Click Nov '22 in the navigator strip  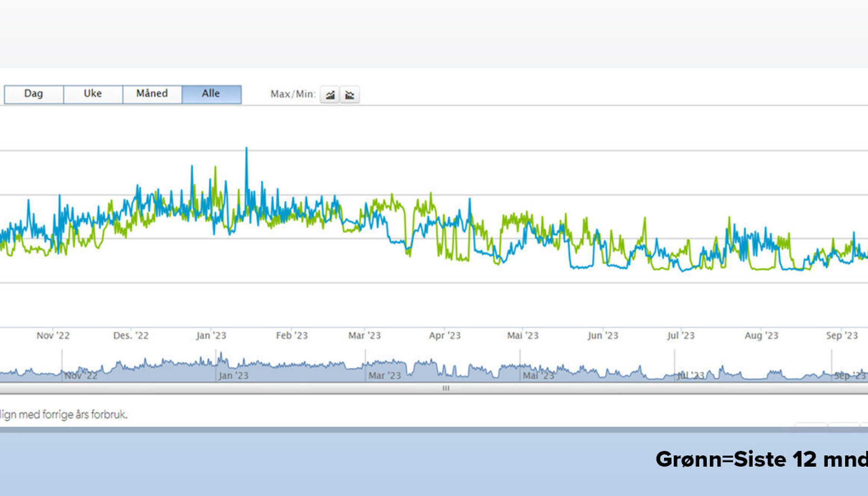click(81, 375)
